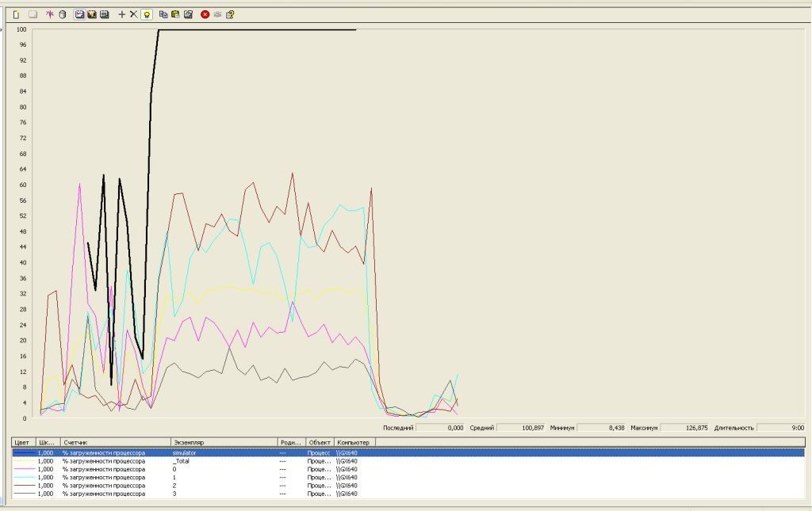Viewport: 812px width, 511px height.
Task: Sort by the Счетчик column header
Action: (x=116, y=442)
